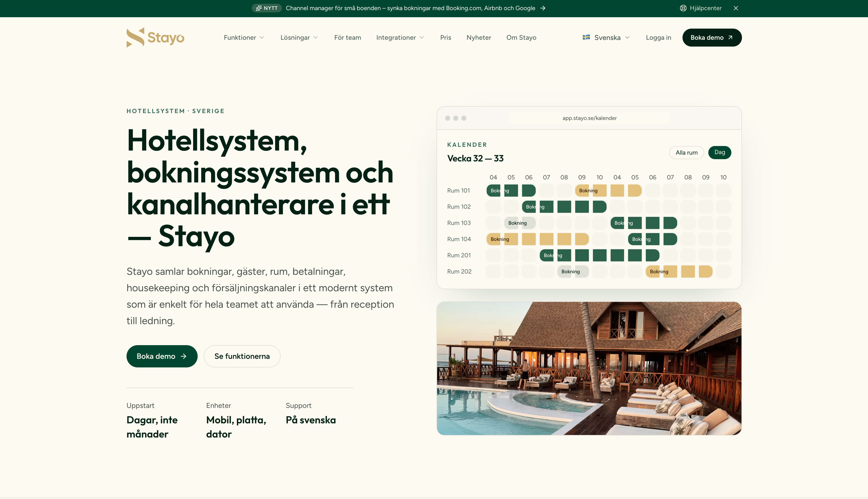Click the yellow Bokning in Rum 104
The image size is (868, 499).
(538, 239)
